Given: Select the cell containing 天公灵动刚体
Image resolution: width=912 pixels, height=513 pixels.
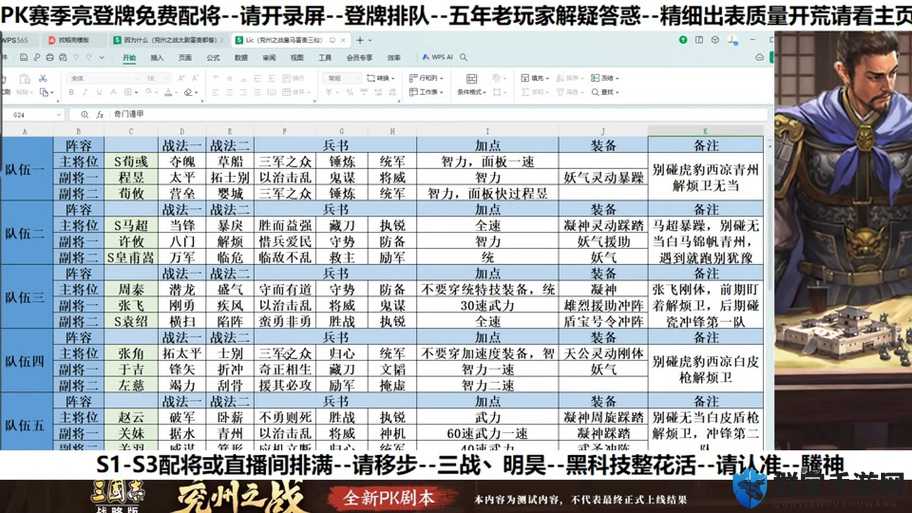Looking at the screenshot, I should click(603, 353).
